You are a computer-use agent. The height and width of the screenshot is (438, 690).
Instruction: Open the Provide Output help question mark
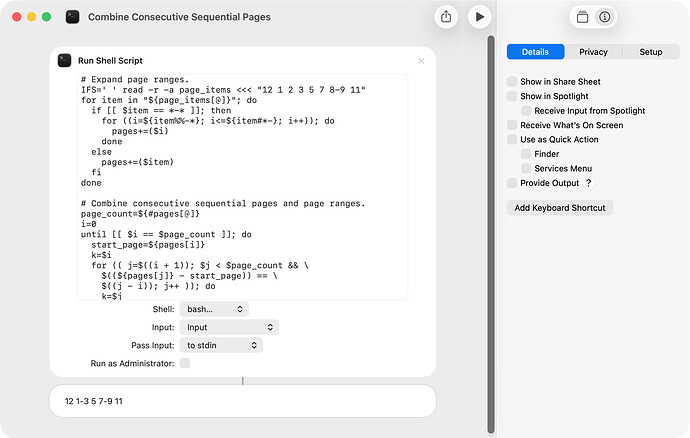coord(588,183)
